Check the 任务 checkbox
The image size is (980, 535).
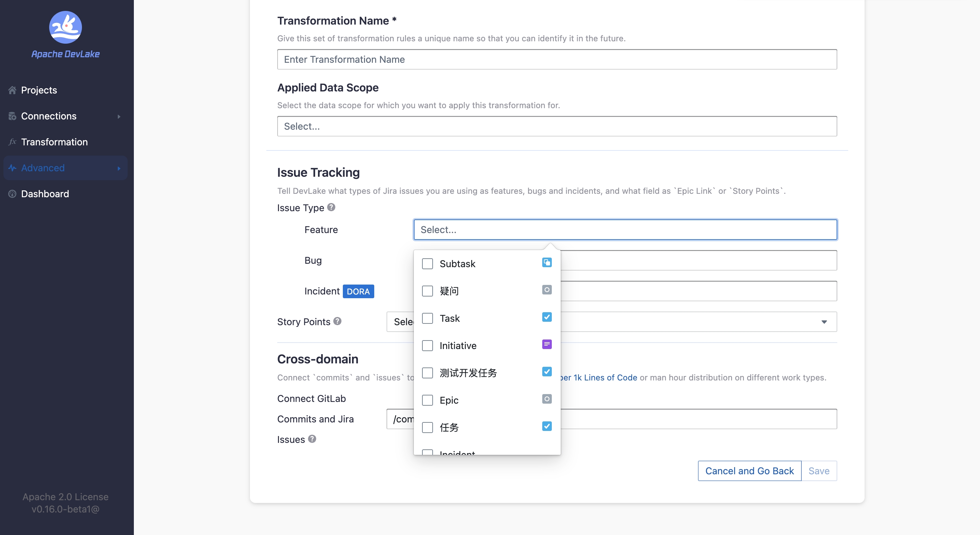(x=428, y=428)
